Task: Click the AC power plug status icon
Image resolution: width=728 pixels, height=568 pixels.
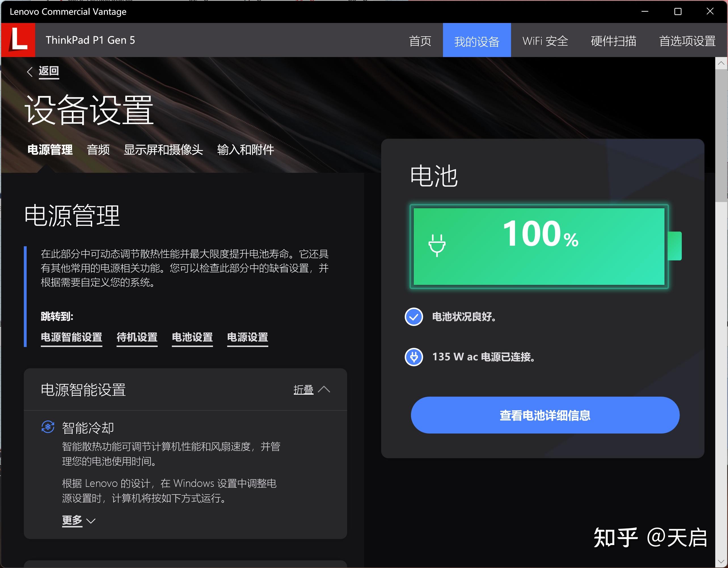Action: point(414,357)
